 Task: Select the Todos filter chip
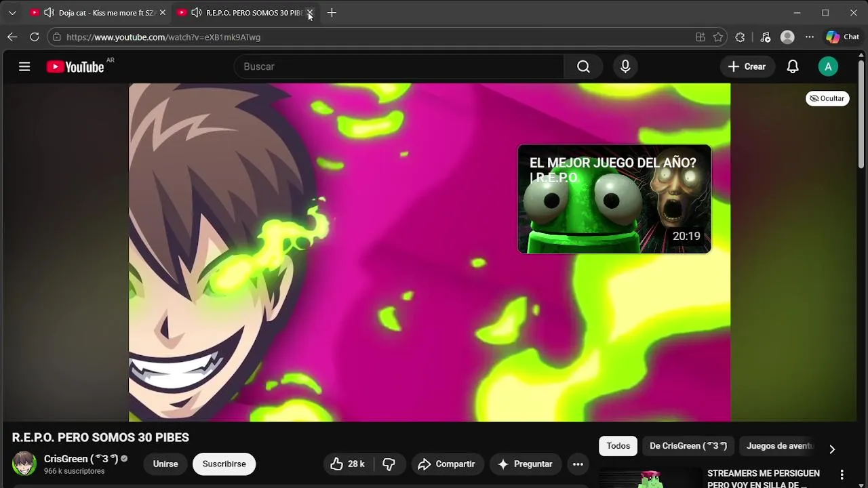point(618,446)
